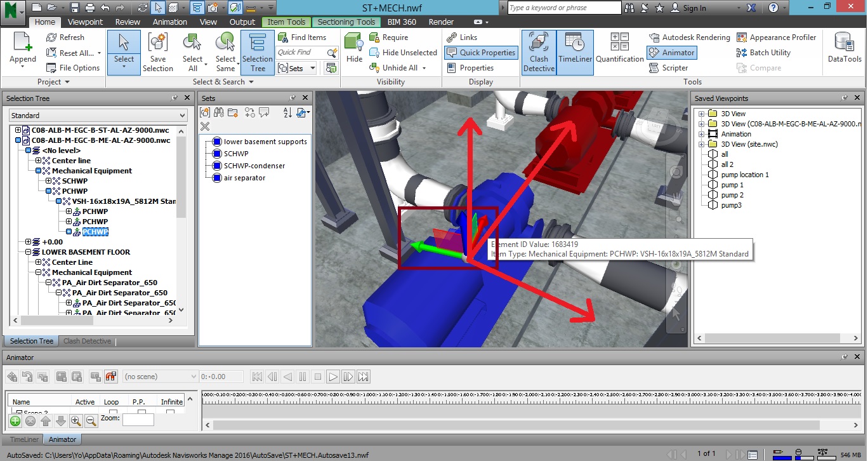The width and height of the screenshot is (868, 461).
Task: Enable the Loop checkbox for the scene
Action: coord(114,411)
